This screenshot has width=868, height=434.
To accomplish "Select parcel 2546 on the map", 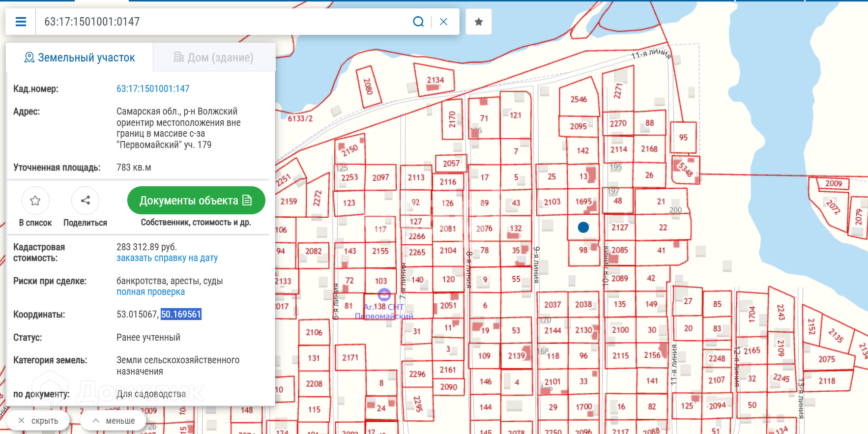I will point(579,99).
